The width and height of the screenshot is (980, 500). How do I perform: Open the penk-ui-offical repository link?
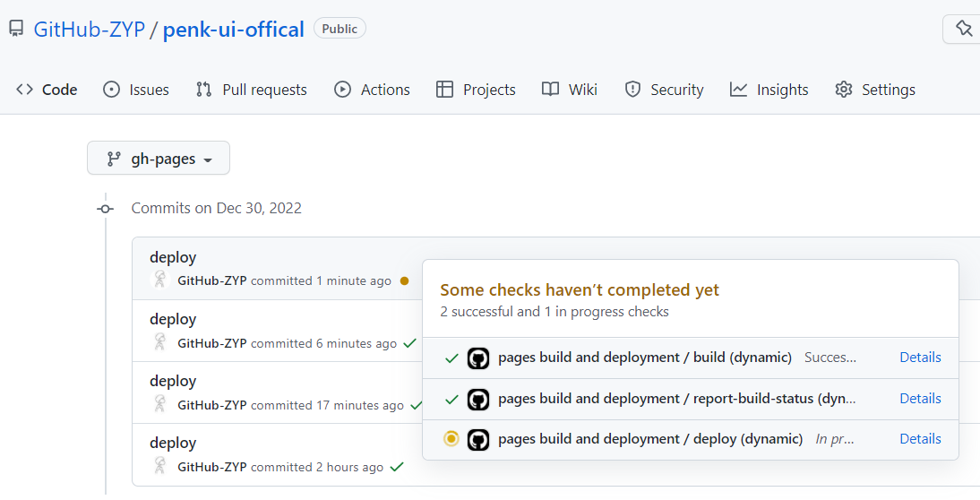point(234,29)
